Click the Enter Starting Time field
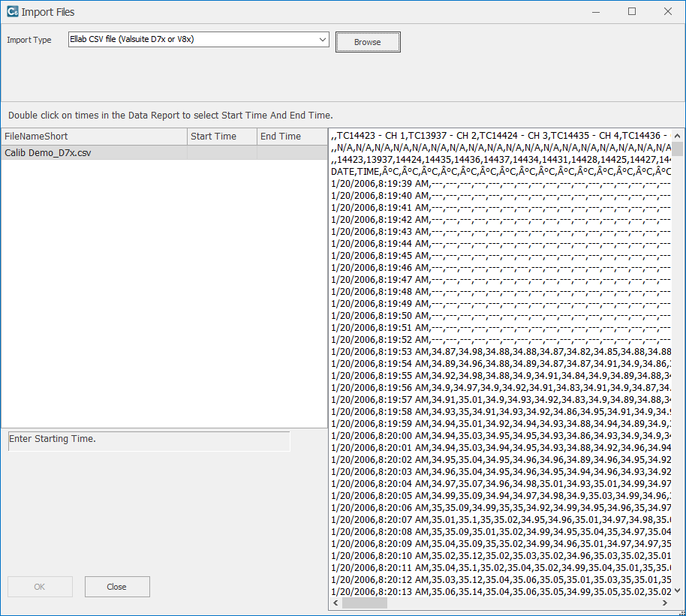 click(149, 440)
